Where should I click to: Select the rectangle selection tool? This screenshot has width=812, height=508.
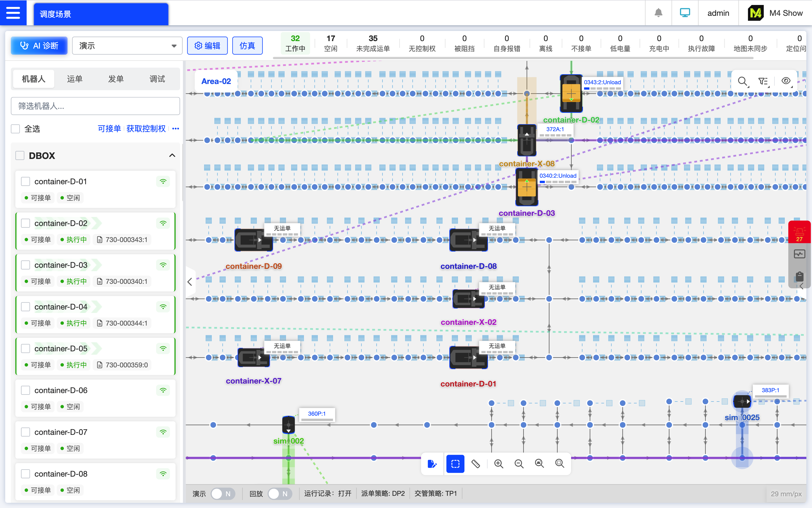tap(455, 464)
